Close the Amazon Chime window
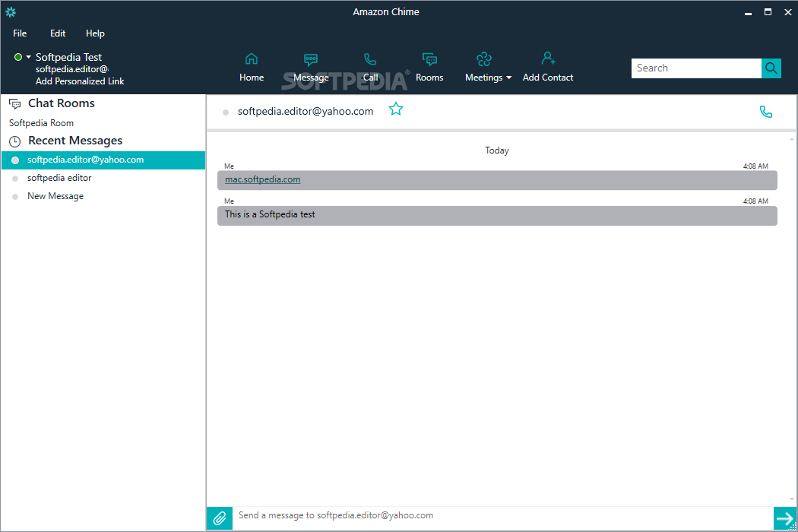Image resolution: width=798 pixels, height=532 pixels. pos(788,11)
